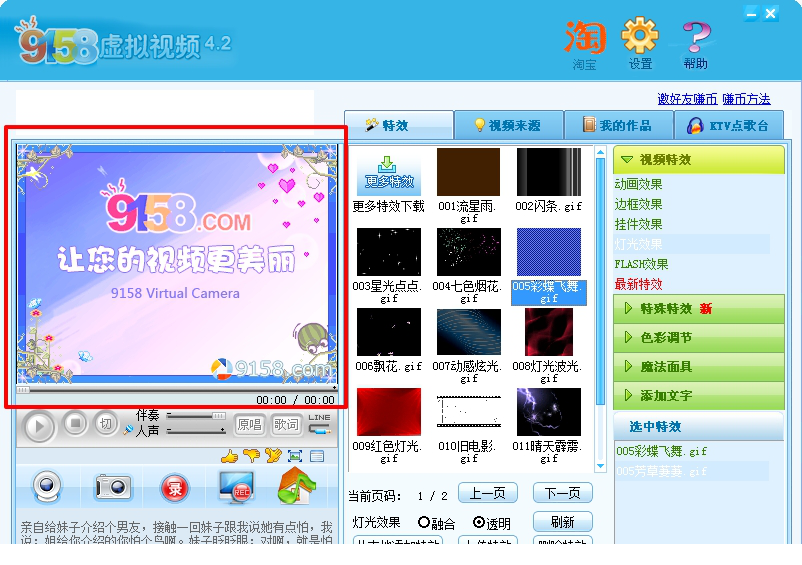This screenshot has width=802, height=565.
Task: Choose 灯光效果 in the right category list
Action: point(638,244)
